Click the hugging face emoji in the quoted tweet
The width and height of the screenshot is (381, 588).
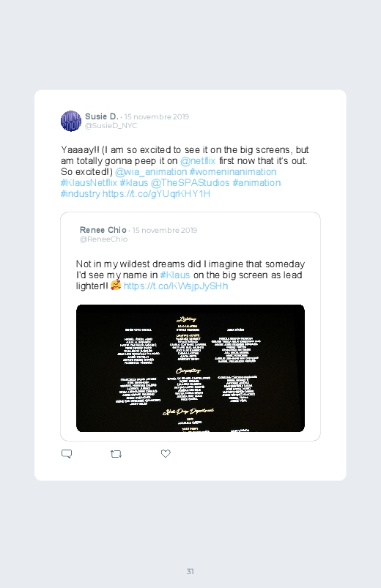pyautogui.click(x=116, y=286)
